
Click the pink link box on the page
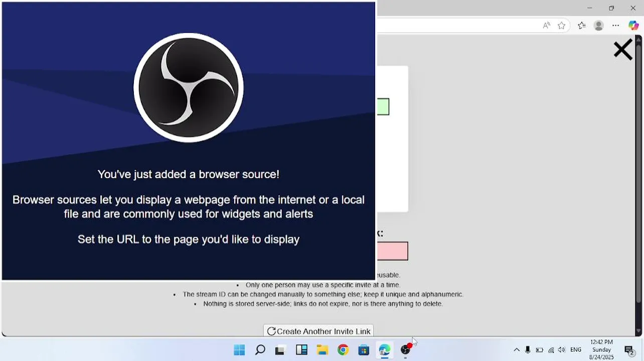(x=393, y=251)
